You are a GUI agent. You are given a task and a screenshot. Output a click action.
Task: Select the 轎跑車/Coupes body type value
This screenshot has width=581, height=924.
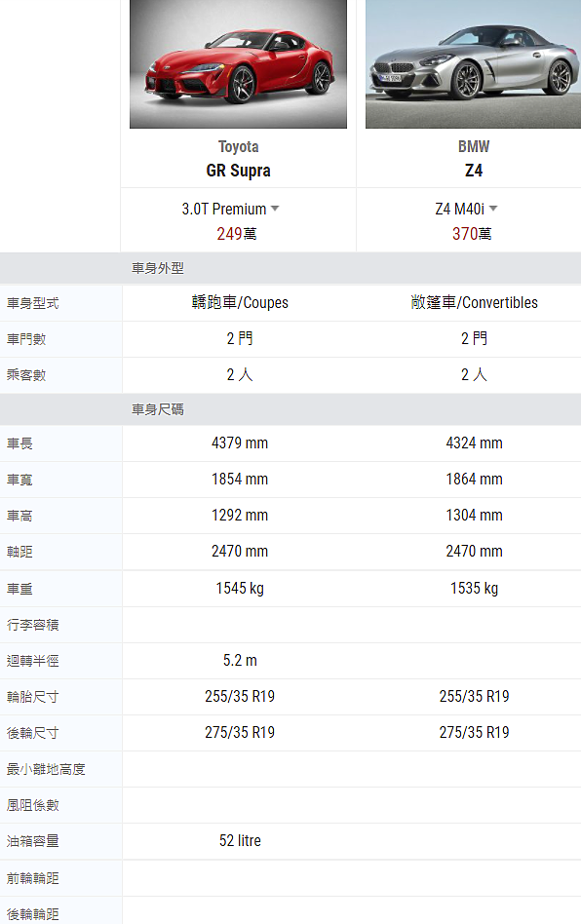[x=240, y=303]
